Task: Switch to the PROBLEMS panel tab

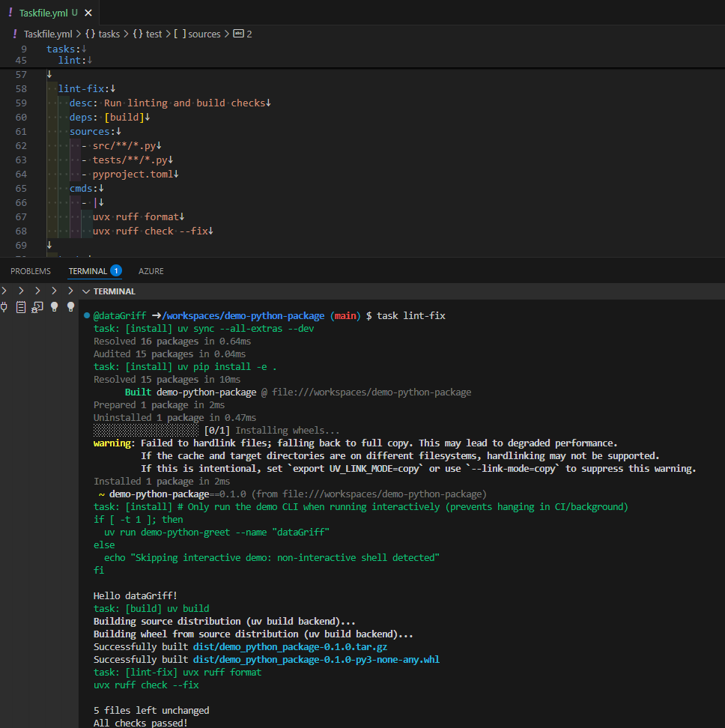Action: [31, 271]
